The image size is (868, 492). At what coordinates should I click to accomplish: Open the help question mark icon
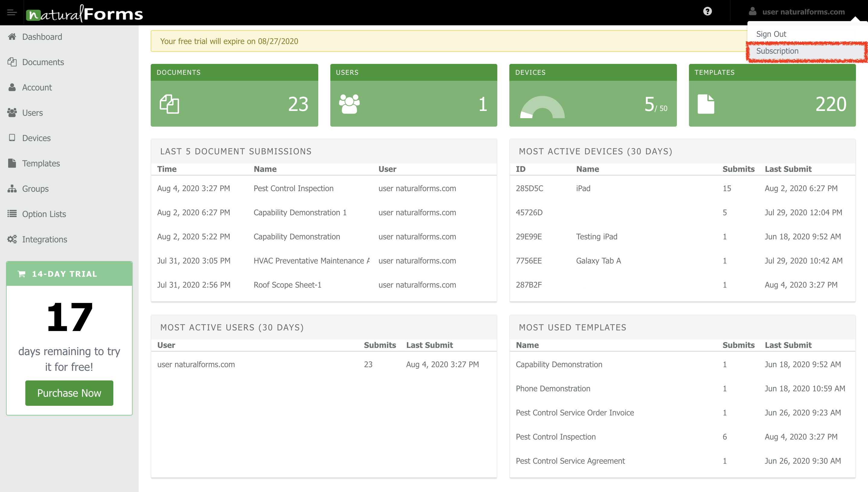(x=708, y=11)
